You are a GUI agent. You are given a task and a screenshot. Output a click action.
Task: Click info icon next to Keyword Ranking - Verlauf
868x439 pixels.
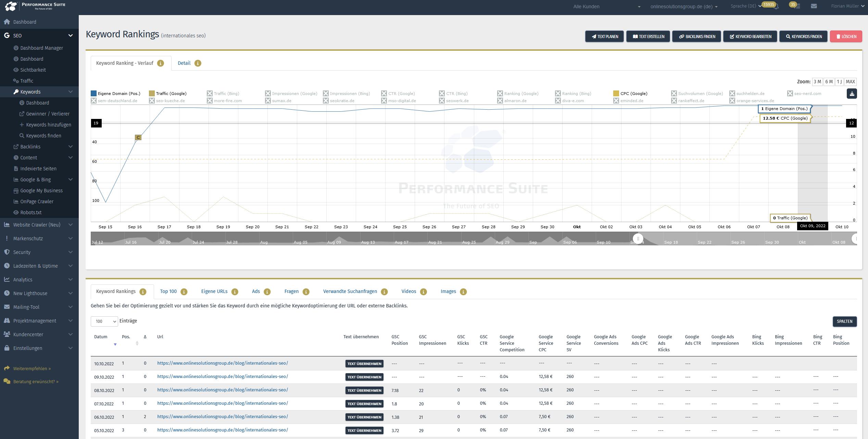tap(161, 63)
